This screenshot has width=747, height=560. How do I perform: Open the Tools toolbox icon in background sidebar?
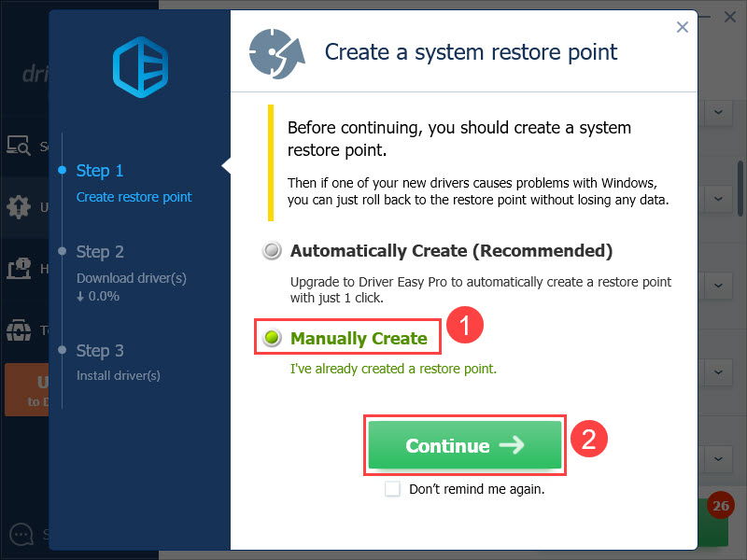[19, 330]
